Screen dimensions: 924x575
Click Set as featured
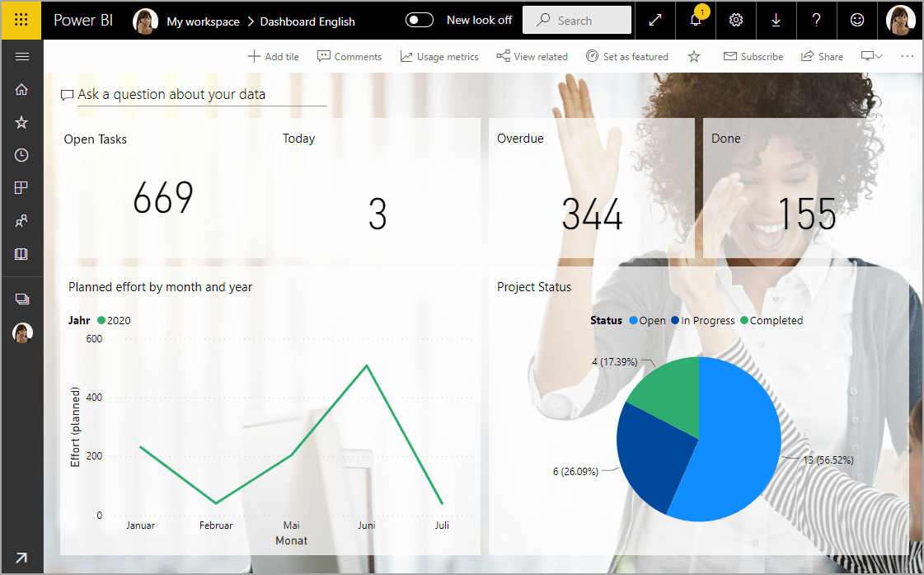pos(627,57)
